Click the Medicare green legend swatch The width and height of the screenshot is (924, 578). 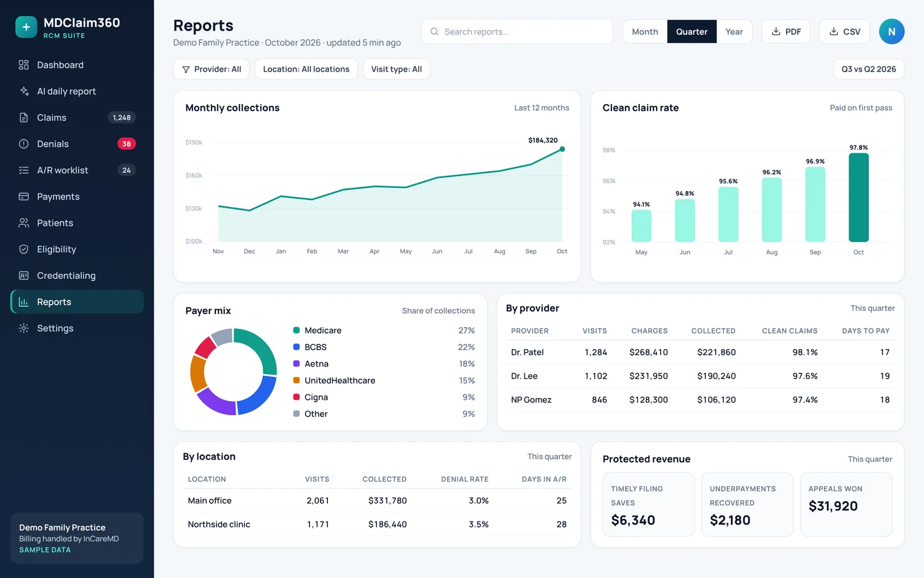(296, 331)
